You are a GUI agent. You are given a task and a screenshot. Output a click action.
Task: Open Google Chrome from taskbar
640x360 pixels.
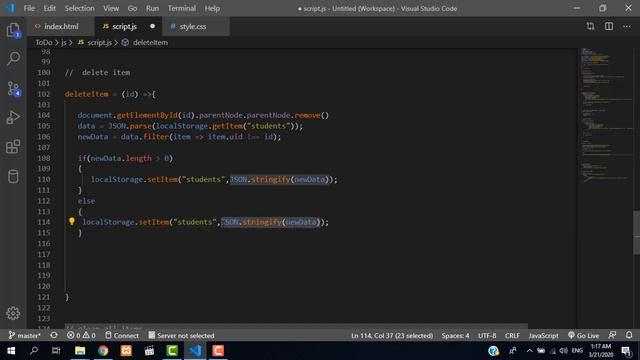click(103, 351)
